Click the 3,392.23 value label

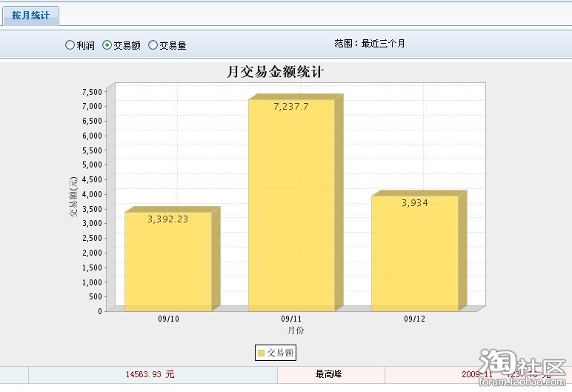[167, 219]
